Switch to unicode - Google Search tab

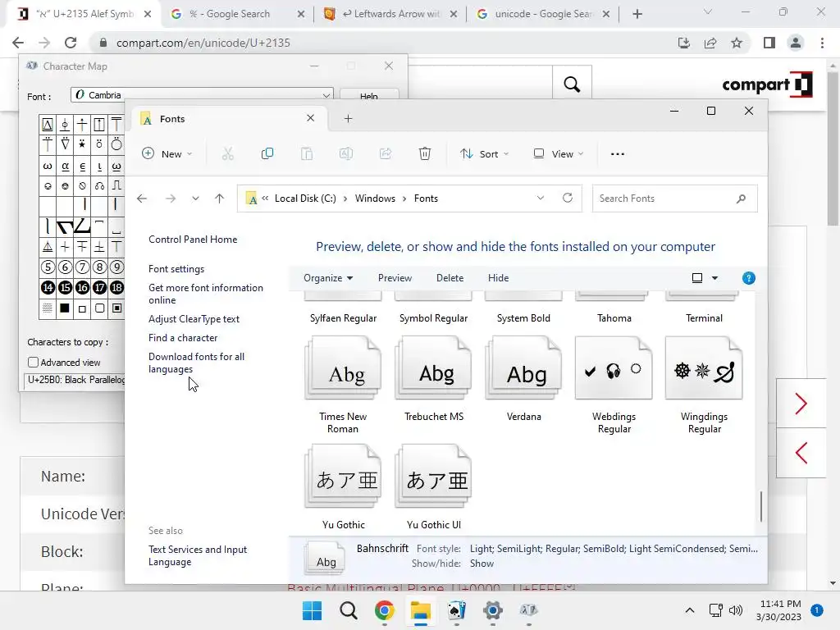(x=543, y=14)
